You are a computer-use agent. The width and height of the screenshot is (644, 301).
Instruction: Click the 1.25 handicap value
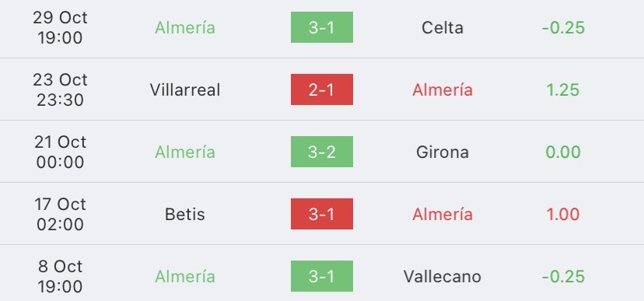pyautogui.click(x=563, y=90)
